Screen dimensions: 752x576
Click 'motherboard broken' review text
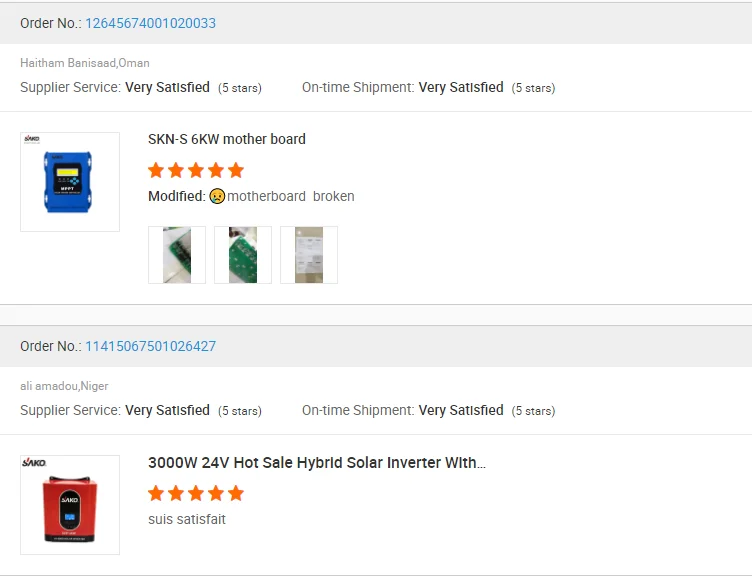point(290,196)
